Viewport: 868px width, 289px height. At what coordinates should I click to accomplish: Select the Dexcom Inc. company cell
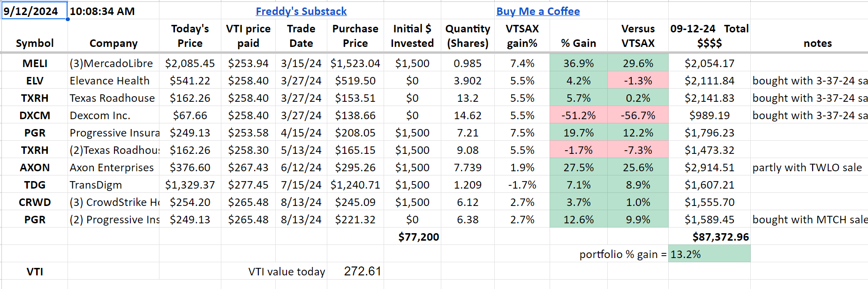pos(100,115)
